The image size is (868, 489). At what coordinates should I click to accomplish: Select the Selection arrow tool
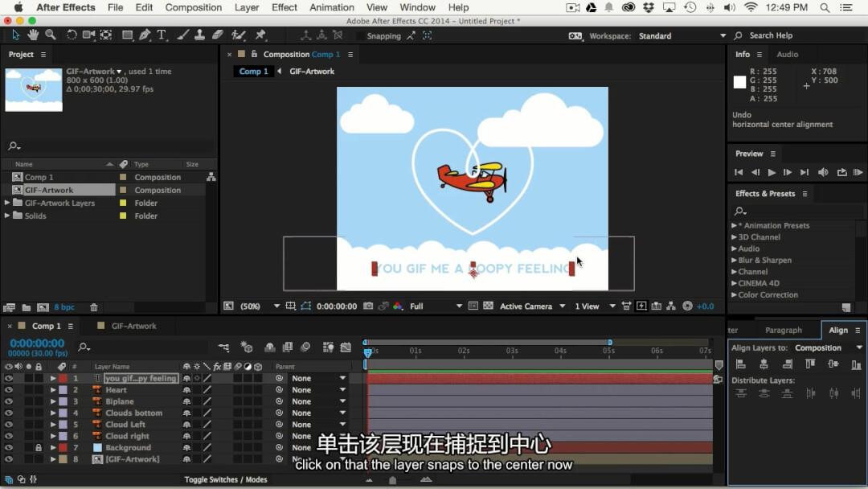(15, 35)
